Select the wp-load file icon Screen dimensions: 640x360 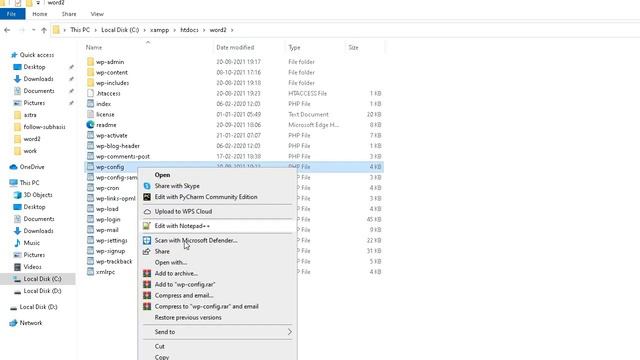pos(90,209)
